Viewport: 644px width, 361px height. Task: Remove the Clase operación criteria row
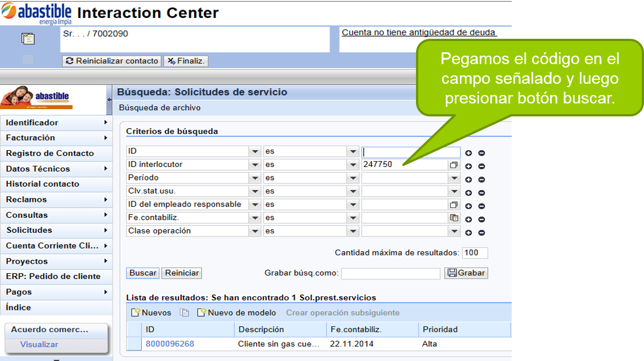(481, 233)
